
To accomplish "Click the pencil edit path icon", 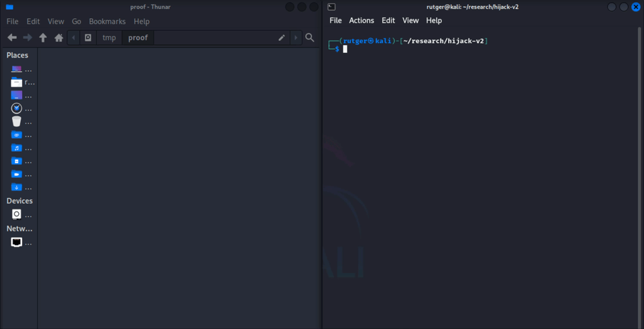I will (281, 38).
